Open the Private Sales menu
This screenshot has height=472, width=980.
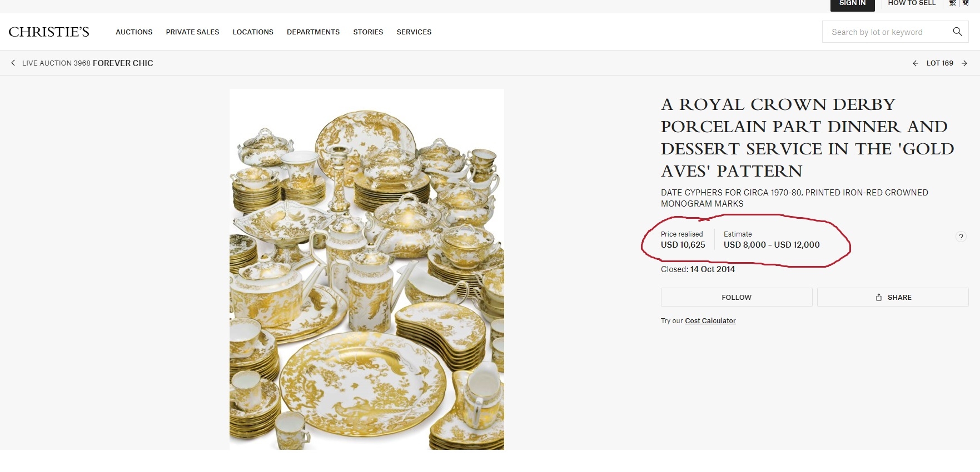192,32
